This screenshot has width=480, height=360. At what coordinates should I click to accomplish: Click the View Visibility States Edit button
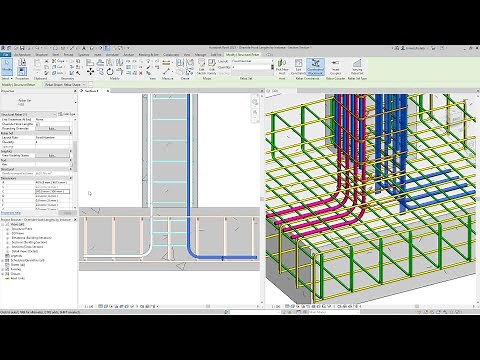coord(52,156)
